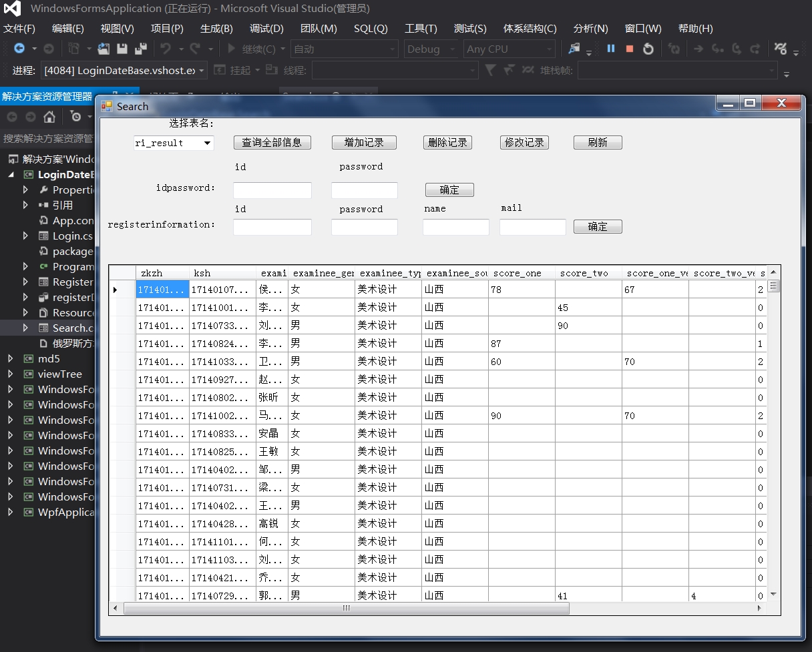Expand the Properties node in Solution Explorer
812x652 pixels.
[x=25, y=190]
